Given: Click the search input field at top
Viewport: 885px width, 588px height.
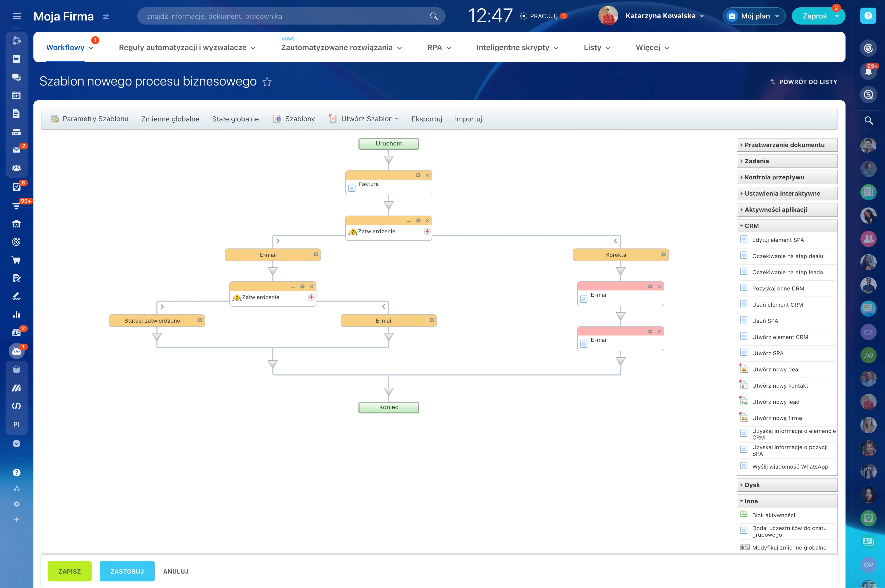Looking at the screenshot, I should pyautogui.click(x=285, y=16).
